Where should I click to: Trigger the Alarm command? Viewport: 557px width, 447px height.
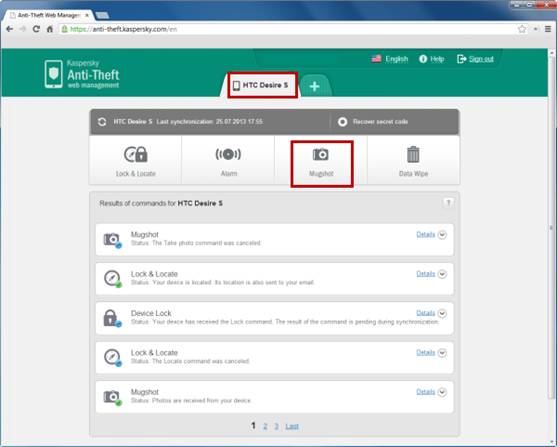[228, 160]
